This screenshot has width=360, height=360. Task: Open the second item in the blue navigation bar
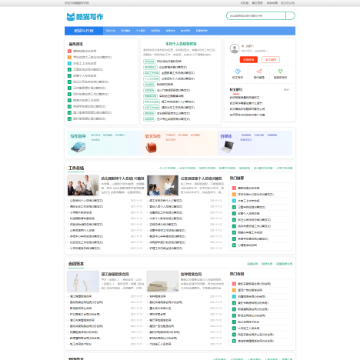[111, 31]
